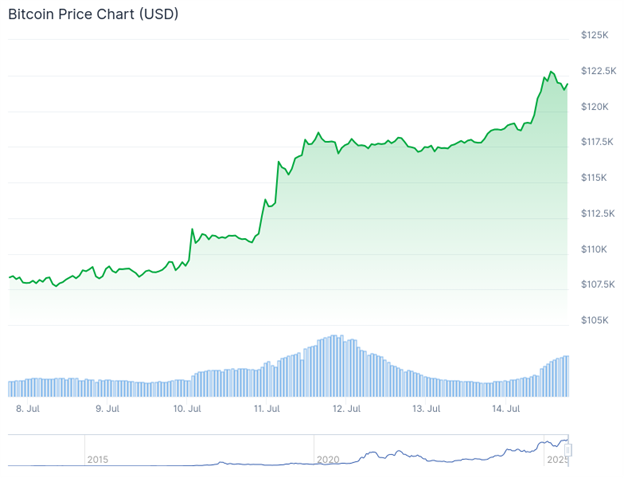This screenshot has height=478, width=624.
Task: Click the $110K price axis label
Action: [595, 249]
